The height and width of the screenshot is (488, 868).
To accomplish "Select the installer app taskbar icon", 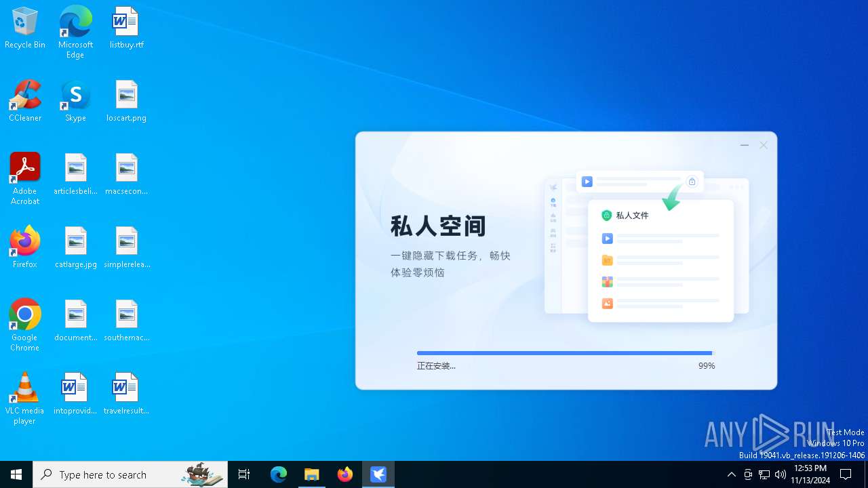I will tap(378, 474).
